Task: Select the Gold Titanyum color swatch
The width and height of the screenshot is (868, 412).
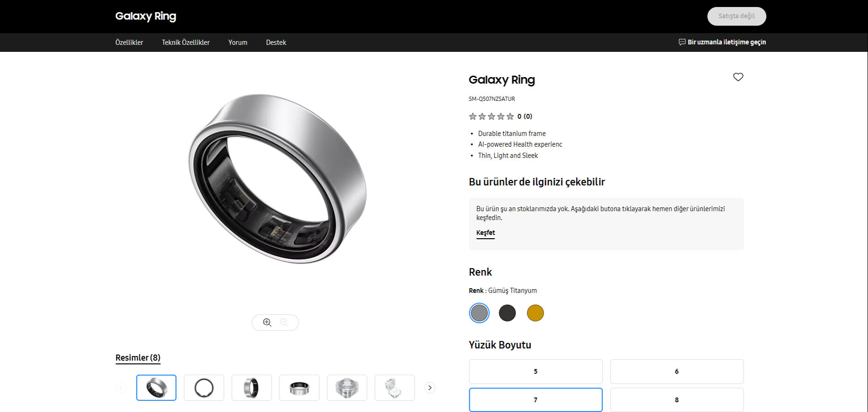Action: click(x=536, y=313)
